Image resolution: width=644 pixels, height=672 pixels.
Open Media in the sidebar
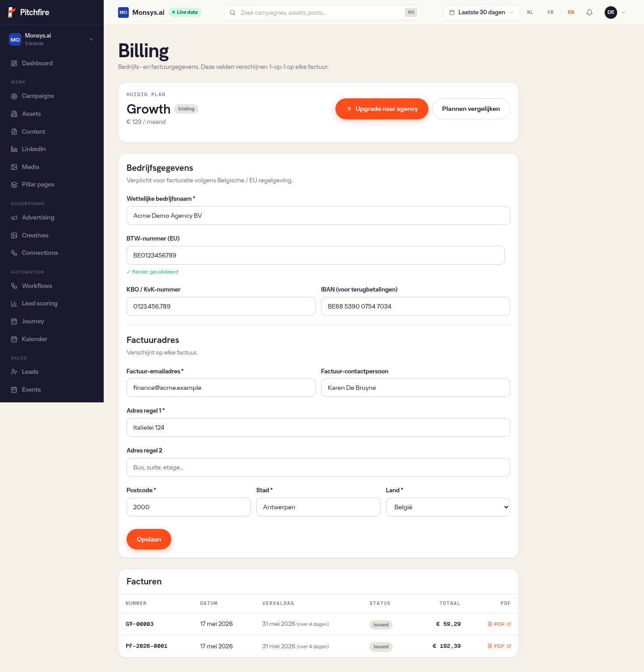tap(52, 167)
